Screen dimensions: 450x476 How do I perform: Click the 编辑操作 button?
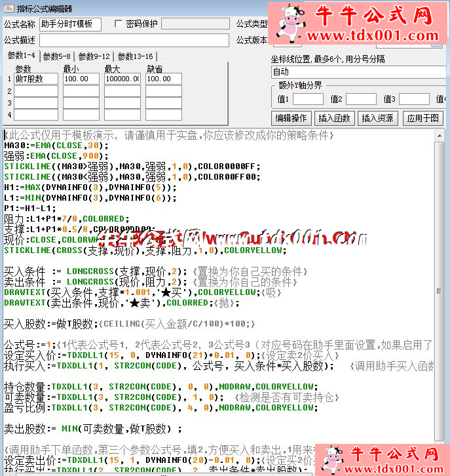click(291, 118)
